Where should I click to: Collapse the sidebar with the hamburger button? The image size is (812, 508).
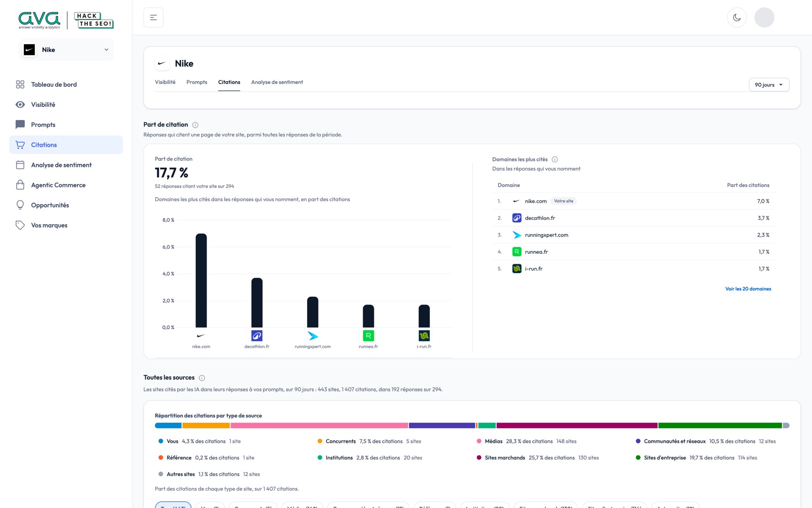pyautogui.click(x=153, y=18)
